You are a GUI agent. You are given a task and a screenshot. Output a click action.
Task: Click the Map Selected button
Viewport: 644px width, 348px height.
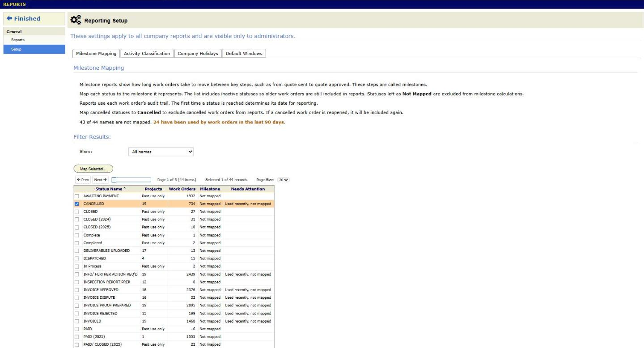coord(93,169)
